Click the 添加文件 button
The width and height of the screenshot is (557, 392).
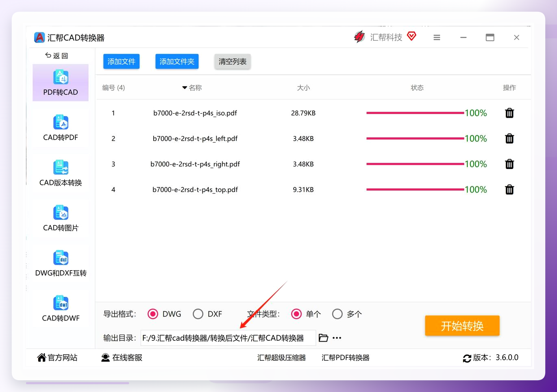(121, 61)
